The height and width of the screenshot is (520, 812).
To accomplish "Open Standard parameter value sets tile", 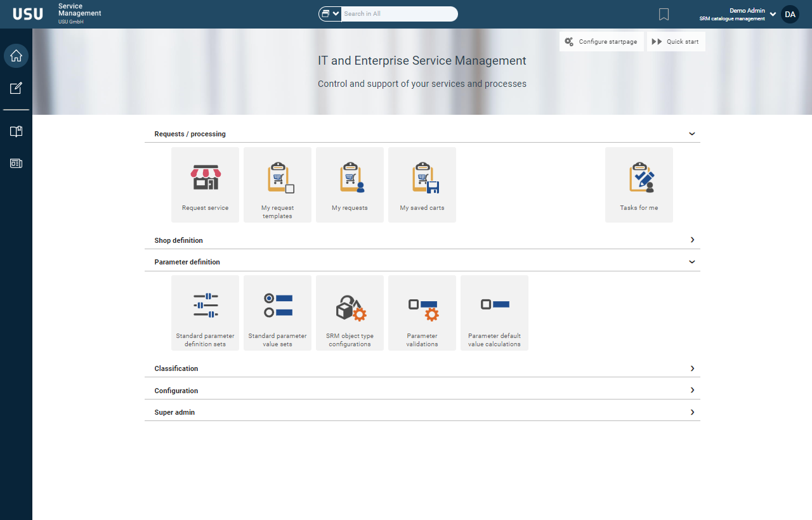I will (277, 313).
